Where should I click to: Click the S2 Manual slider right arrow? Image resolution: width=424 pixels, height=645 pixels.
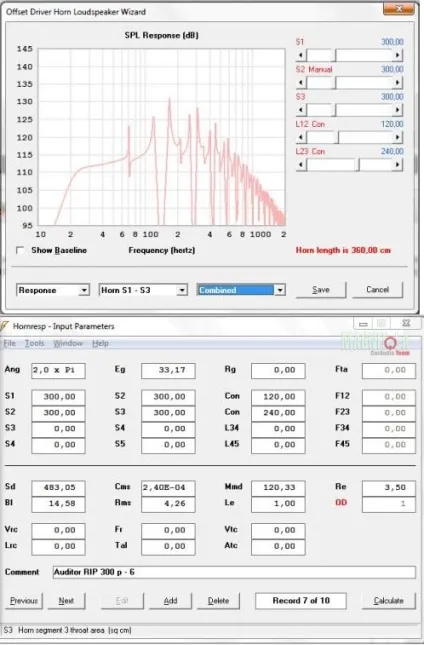pos(397,83)
